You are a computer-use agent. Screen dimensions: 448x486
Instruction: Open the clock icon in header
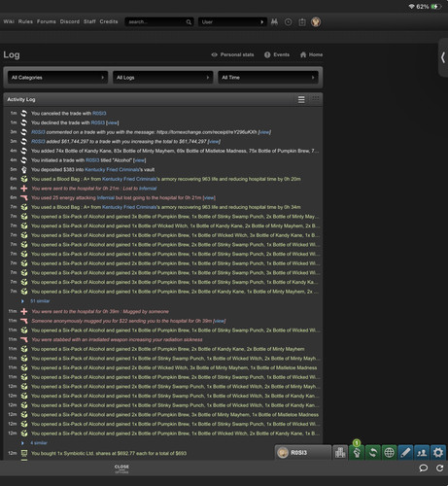[288, 22]
